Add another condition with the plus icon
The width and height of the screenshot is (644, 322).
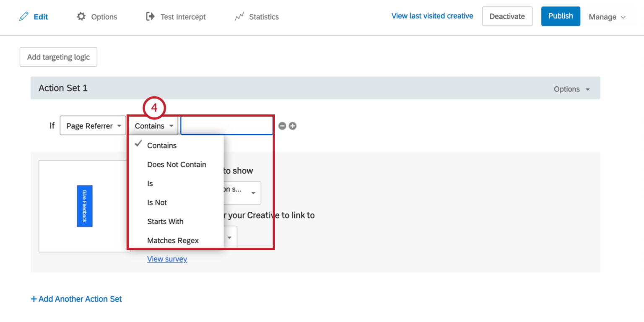(292, 125)
